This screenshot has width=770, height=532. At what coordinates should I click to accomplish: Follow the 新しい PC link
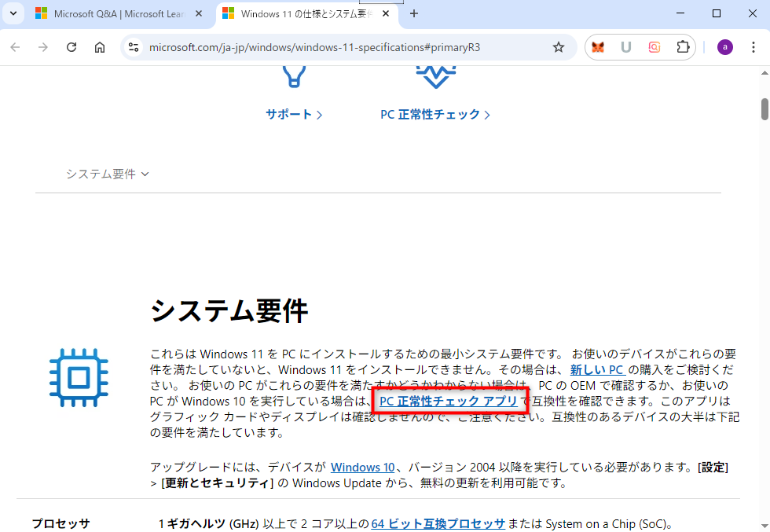(598, 369)
